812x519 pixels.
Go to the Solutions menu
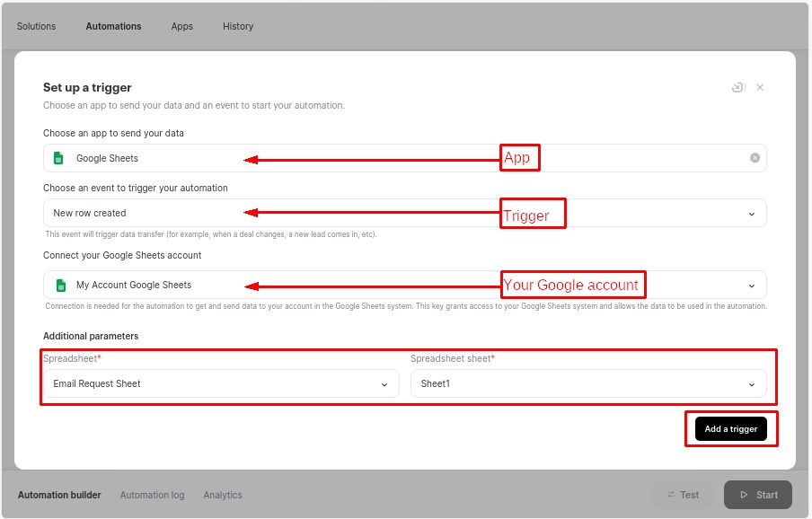[36, 26]
